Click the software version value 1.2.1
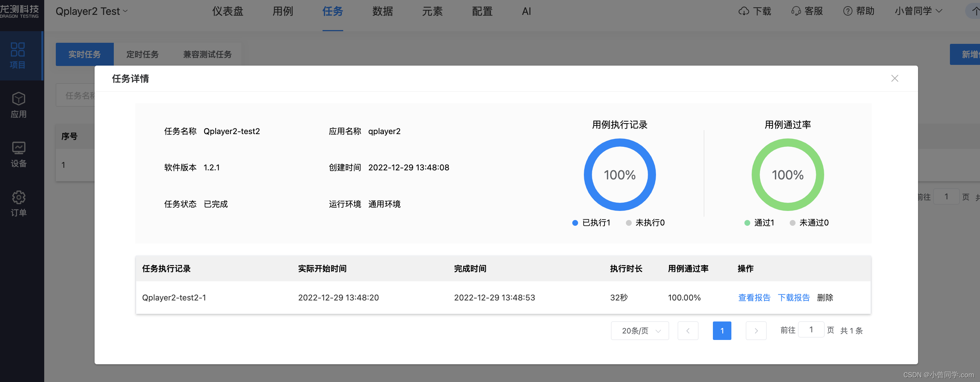Screen dimensions: 980x382 coord(211,167)
